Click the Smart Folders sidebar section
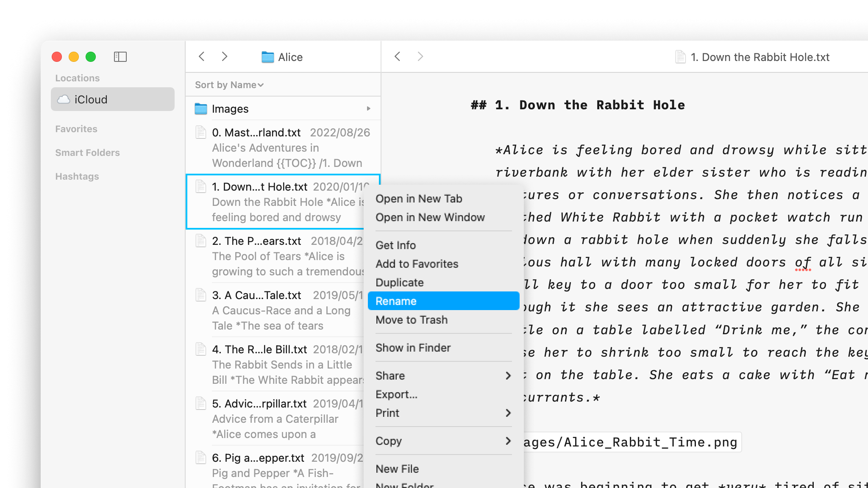868x488 pixels. (87, 152)
